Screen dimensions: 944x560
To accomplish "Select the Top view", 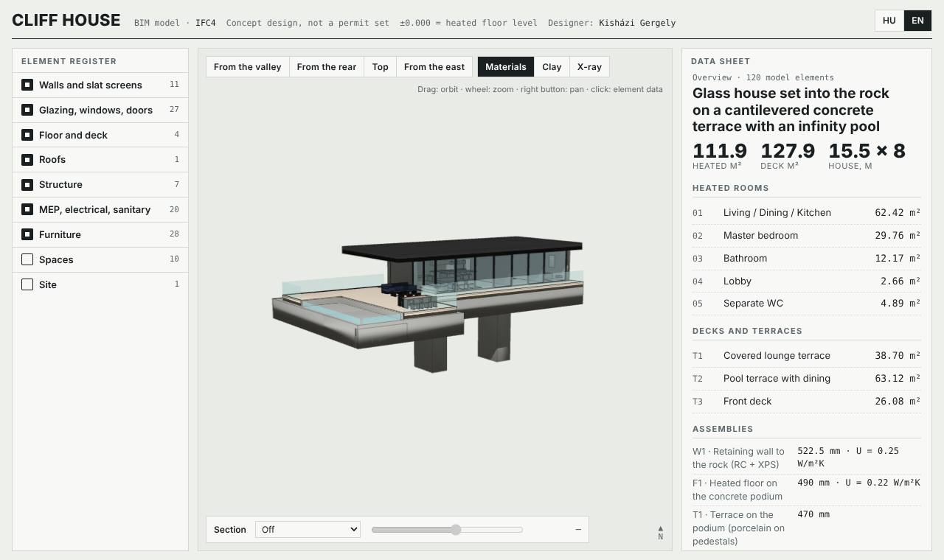I will pos(380,67).
